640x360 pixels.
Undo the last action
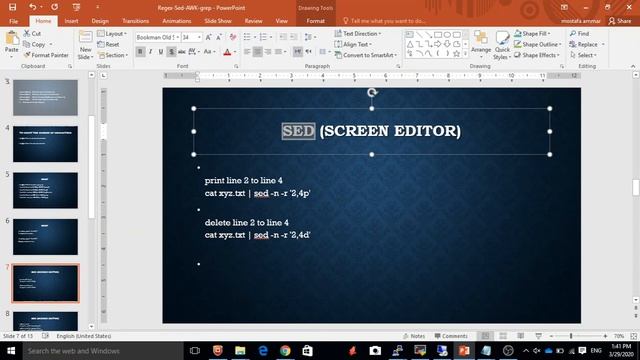pos(32,7)
